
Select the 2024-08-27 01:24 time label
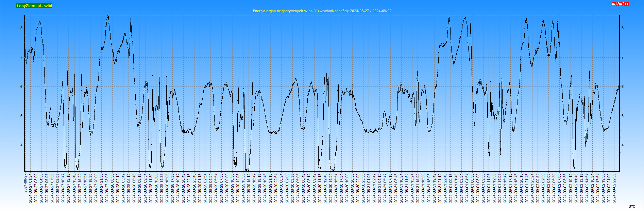[31, 188]
